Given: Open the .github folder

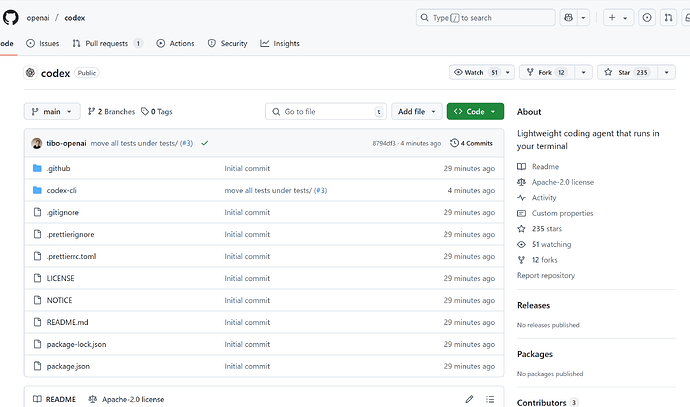Looking at the screenshot, I should (59, 169).
